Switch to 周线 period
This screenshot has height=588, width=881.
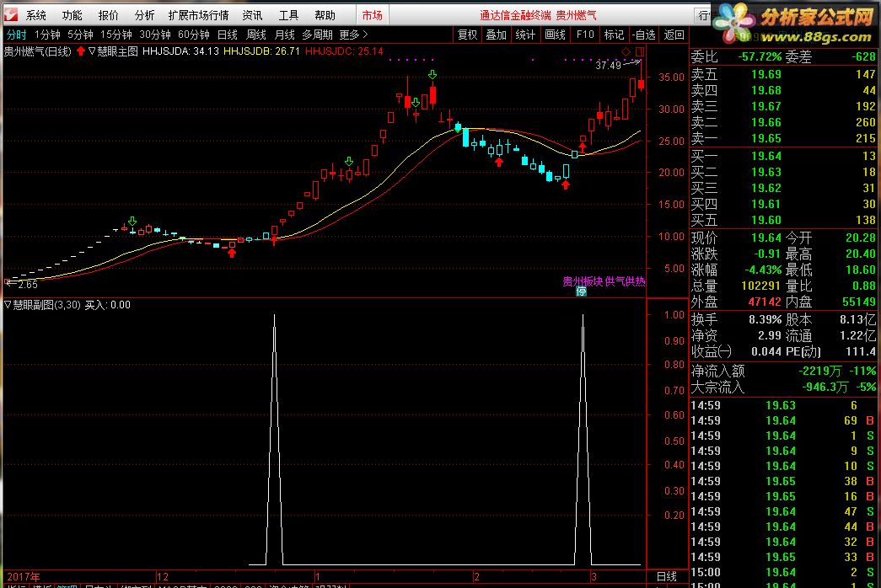[256, 35]
